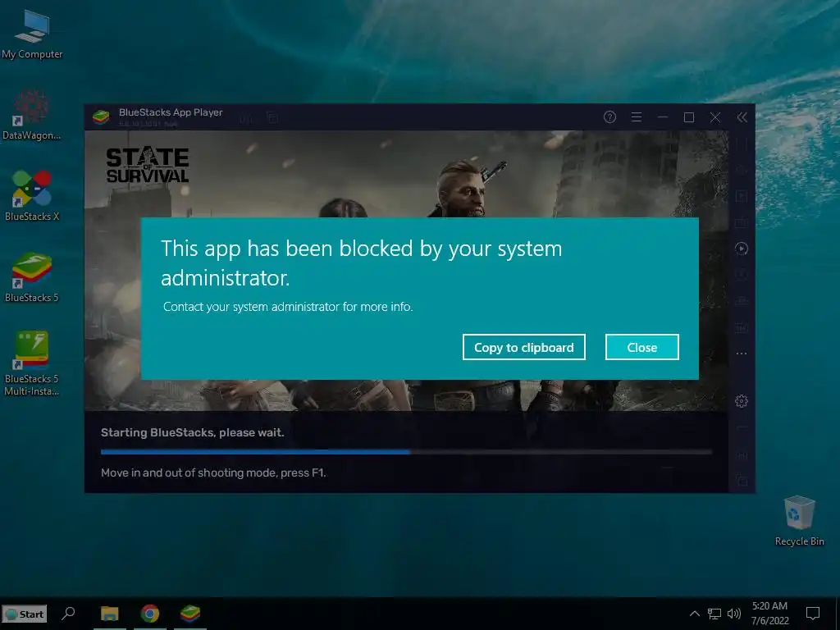Open File Explorer from the taskbar
Image resolution: width=840 pixels, height=630 pixels.
click(x=110, y=614)
